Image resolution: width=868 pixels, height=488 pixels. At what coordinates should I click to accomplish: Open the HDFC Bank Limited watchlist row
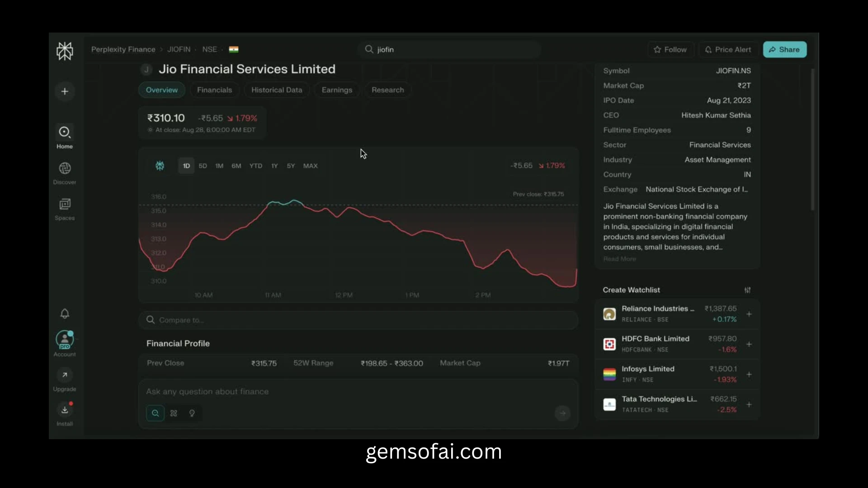click(x=677, y=344)
